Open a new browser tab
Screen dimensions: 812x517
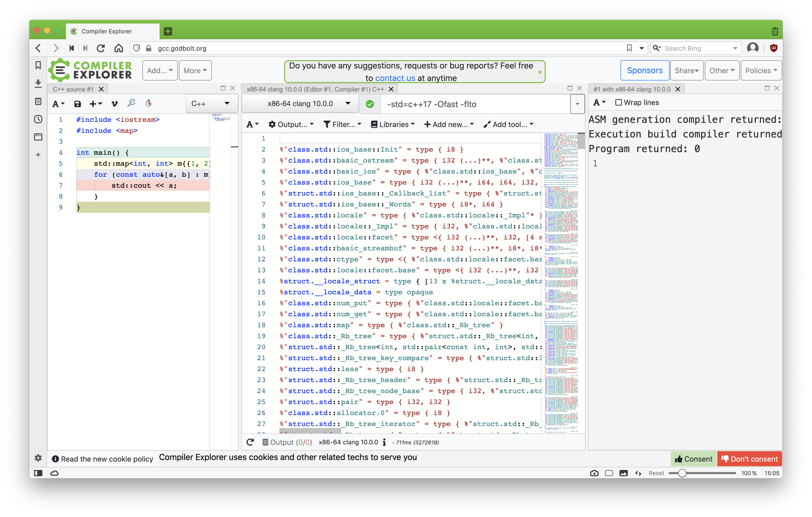[x=168, y=31]
